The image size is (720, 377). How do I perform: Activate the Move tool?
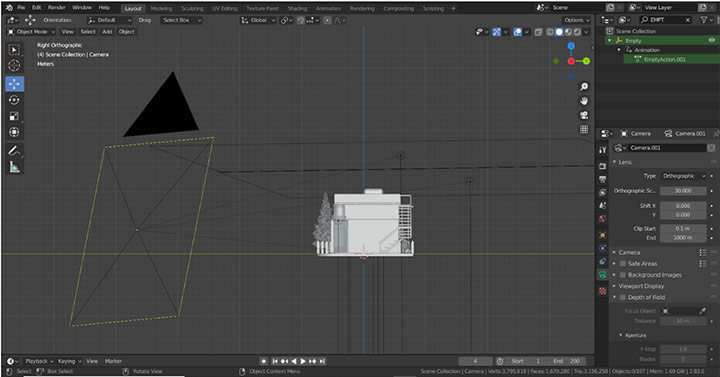(14, 84)
